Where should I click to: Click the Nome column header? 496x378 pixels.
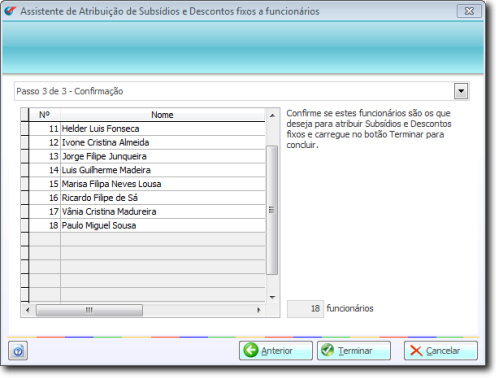(163, 115)
